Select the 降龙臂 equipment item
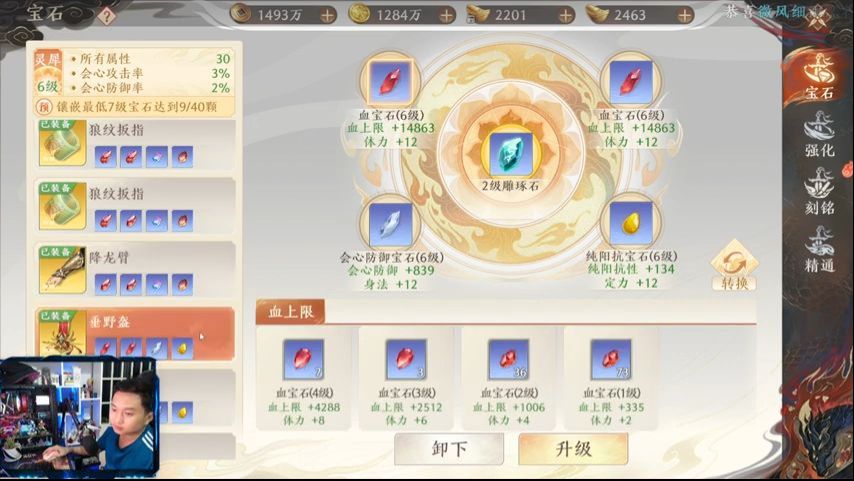 point(135,271)
